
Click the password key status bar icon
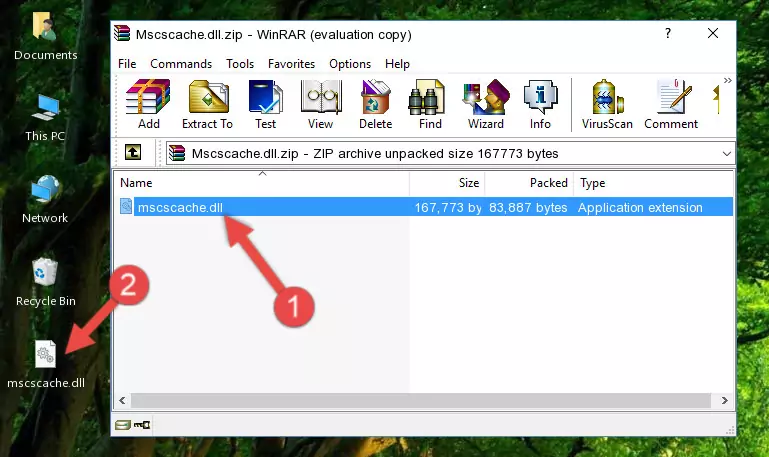(142, 425)
